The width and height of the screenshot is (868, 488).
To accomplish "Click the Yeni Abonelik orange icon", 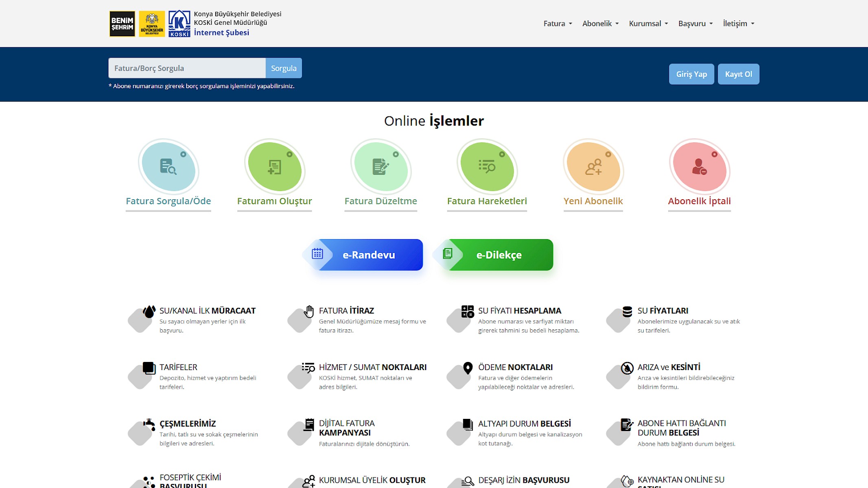I will (593, 167).
